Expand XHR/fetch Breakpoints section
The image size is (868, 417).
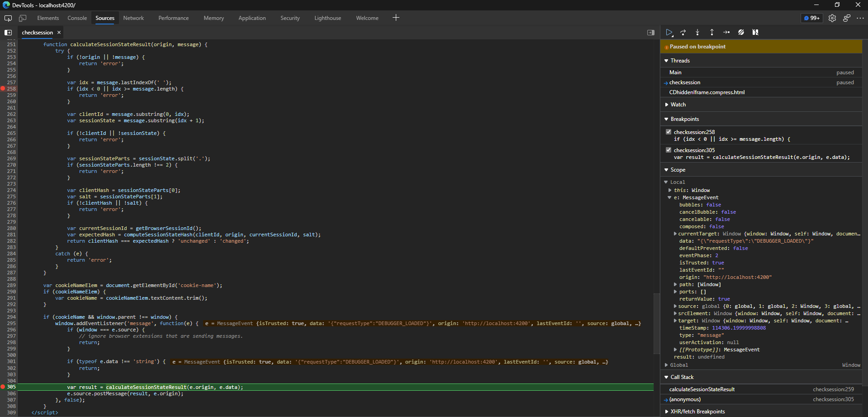[666, 412]
